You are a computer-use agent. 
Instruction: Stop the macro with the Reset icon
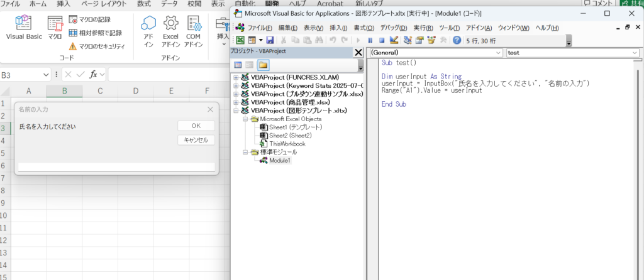coord(382,40)
